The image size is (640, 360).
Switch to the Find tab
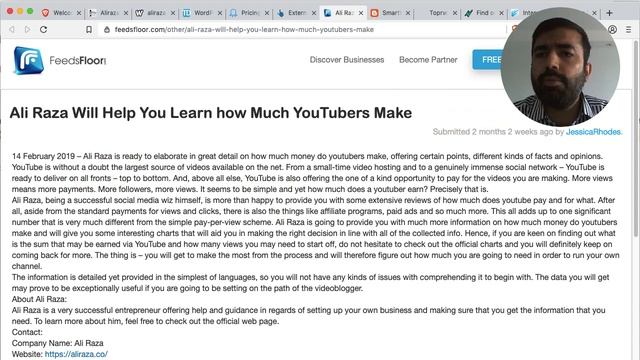[484, 13]
